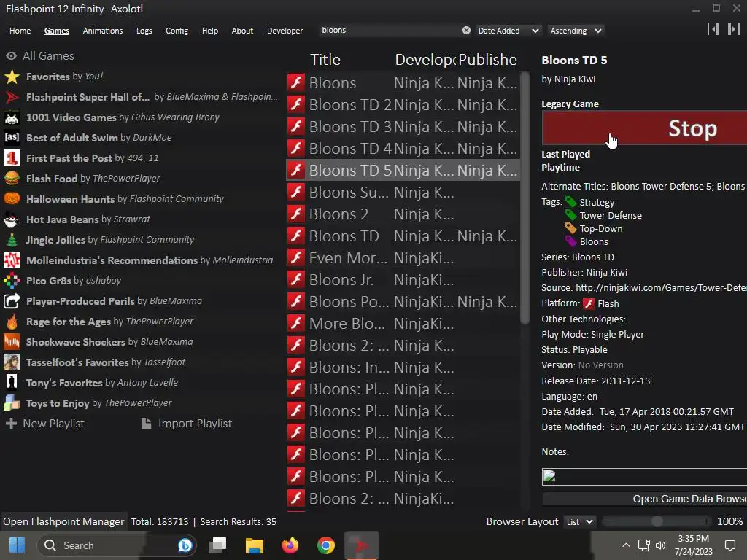Screen dimensions: 747x560
Task: Sort by the Title column header
Action: [325, 60]
